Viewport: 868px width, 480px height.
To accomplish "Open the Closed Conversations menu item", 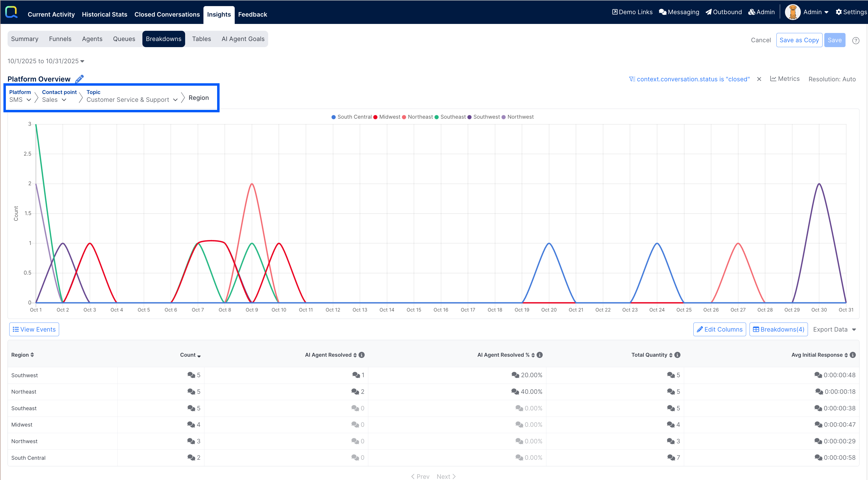I will coord(167,14).
